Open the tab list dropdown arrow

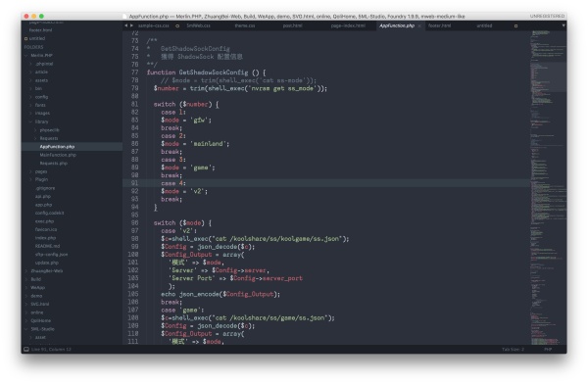[x=563, y=25]
